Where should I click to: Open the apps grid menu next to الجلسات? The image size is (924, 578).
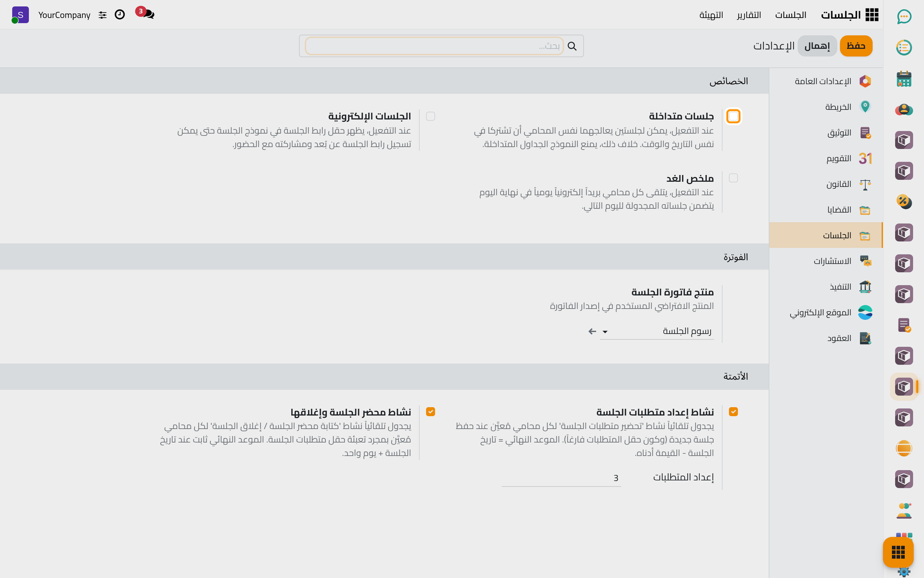pos(872,15)
